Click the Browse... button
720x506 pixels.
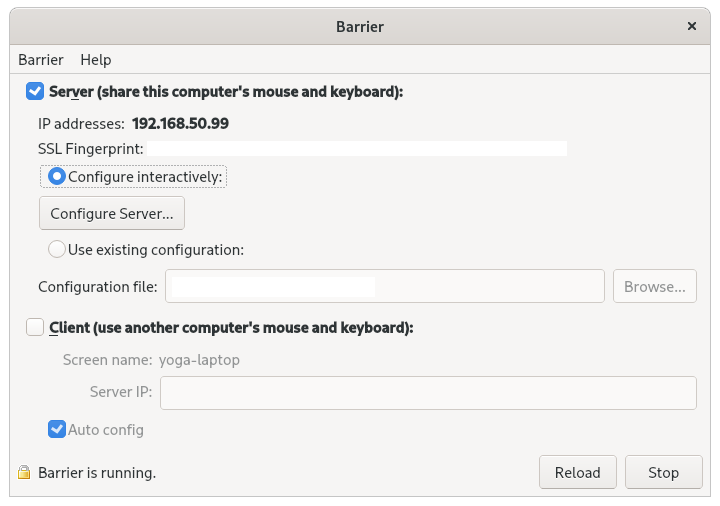(654, 287)
